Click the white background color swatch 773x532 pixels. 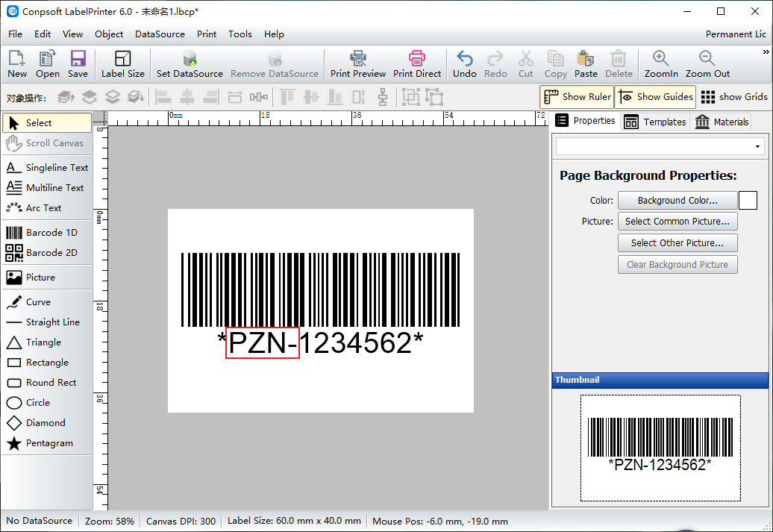pyautogui.click(x=748, y=201)
